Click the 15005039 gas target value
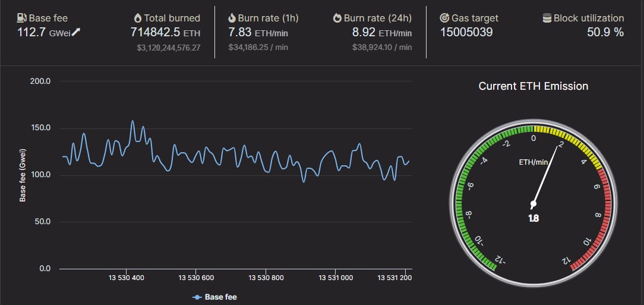Image resolution: width=644 pixels, height=305 pixels. click(x=466, y=33)
